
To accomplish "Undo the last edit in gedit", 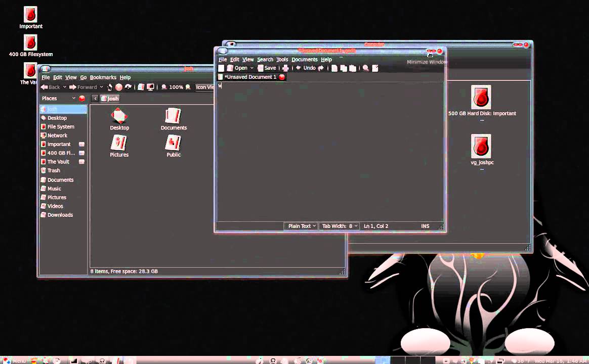I will (x=306, y=68).
